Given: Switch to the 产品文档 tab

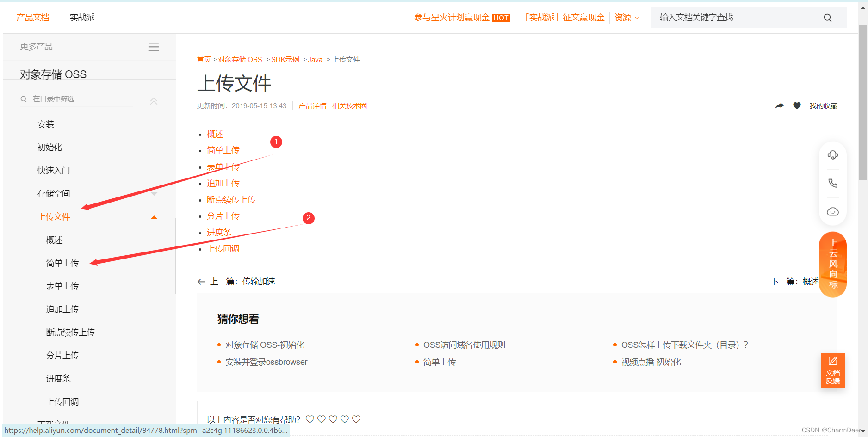Looking at the screenshot, I should pos(33,18).
